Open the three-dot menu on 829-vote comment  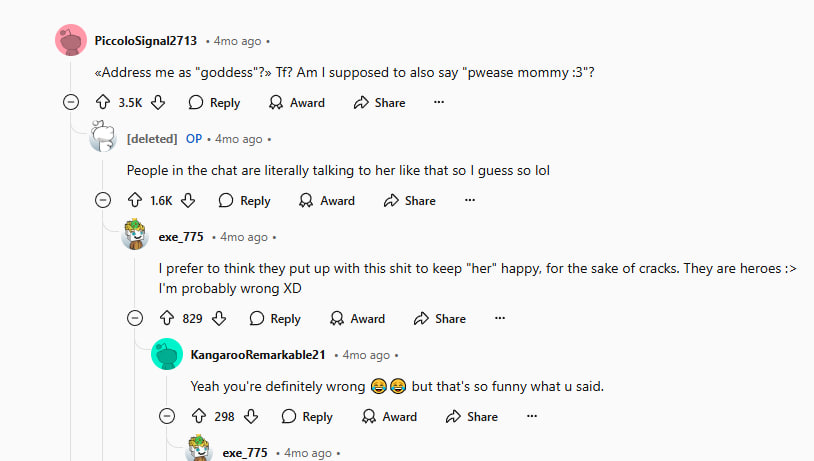pos(500,318)
